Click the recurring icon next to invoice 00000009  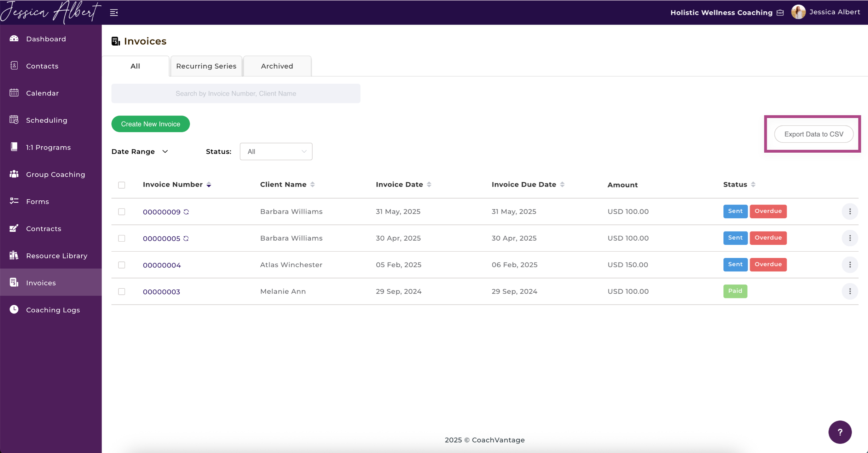(186, 212)
